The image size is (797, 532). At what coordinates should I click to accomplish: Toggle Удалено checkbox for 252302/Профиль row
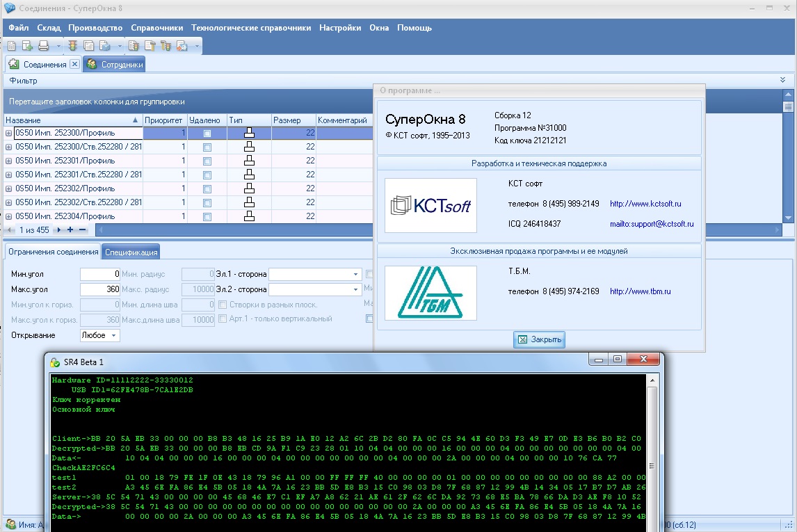tap(207, 189)
